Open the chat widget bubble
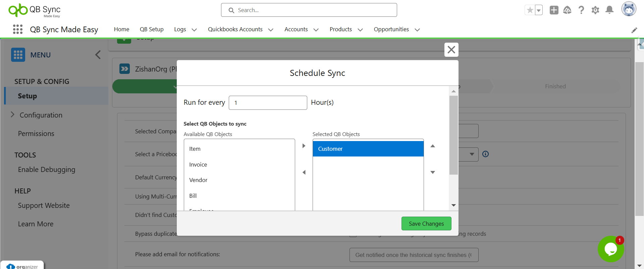The width and height of the screenshot is (644, 269). [x=610, y=249]
